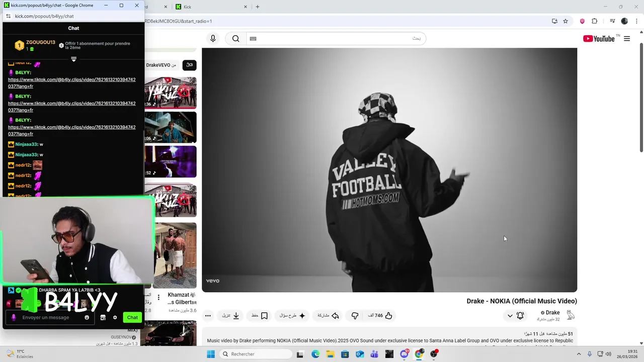
Task: Open Discord from taskbar
Action: [404, 354]
